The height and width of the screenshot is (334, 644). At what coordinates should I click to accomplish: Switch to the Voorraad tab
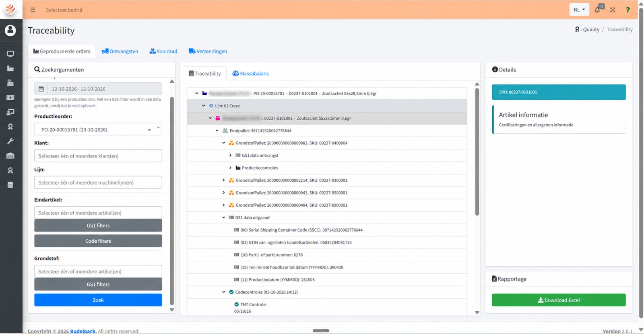click(163, 51)
